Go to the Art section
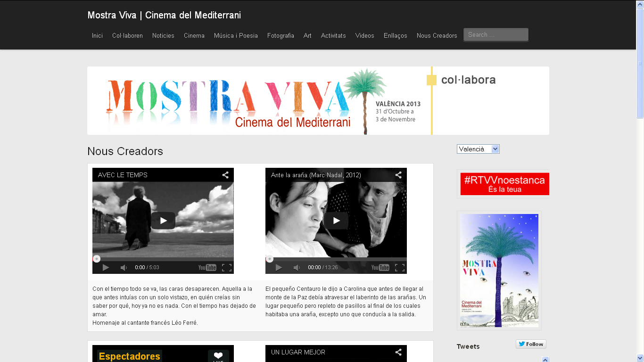This screenshot has width=644, height=362. click(x=307, y=35)
